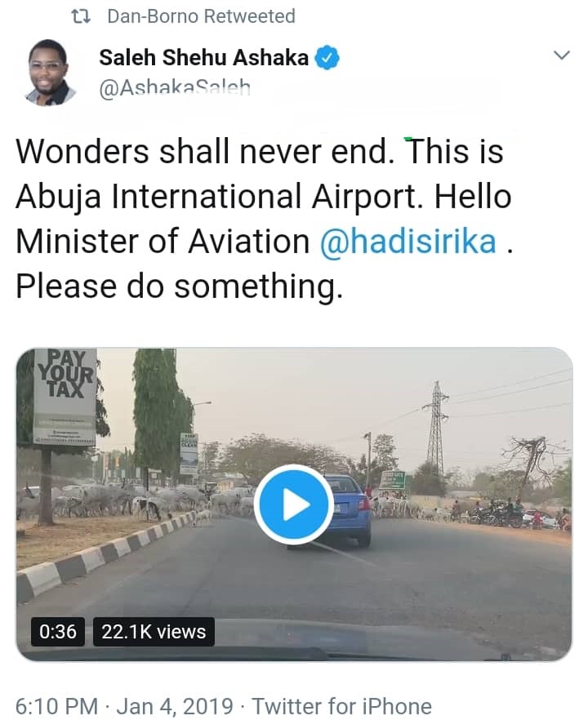Expand the tweet options chevron
588x720 pixels.
click(561, 56)
